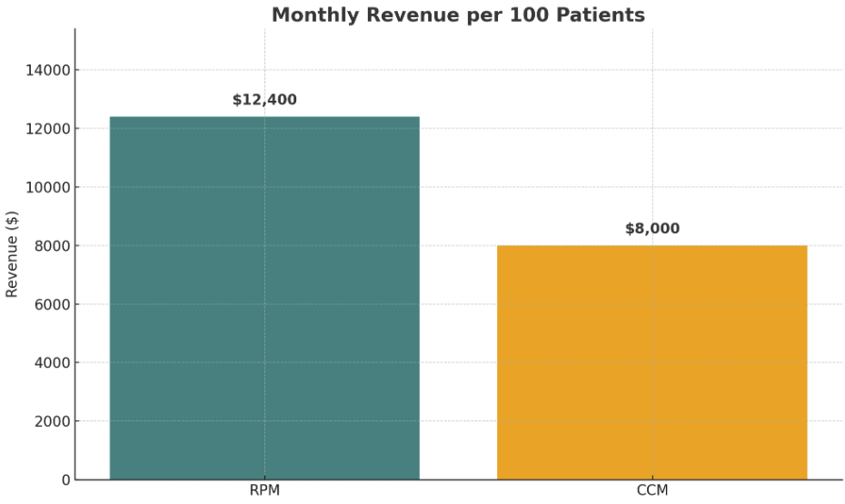Screen dimensions: 845x504
Task: Select the $8,000 value label
Action: click(x=652, y=228)
